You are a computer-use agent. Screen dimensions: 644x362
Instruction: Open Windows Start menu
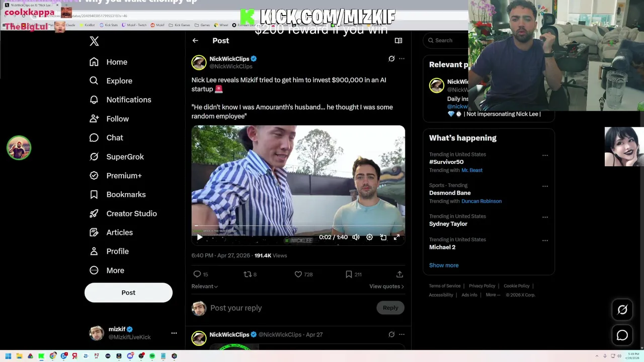(8, 356)
